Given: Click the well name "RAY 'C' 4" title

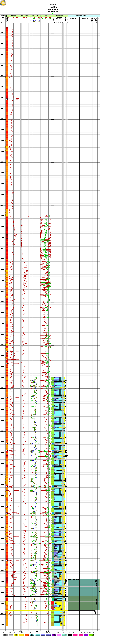Looking at the screenshot, I should (53, 5).
